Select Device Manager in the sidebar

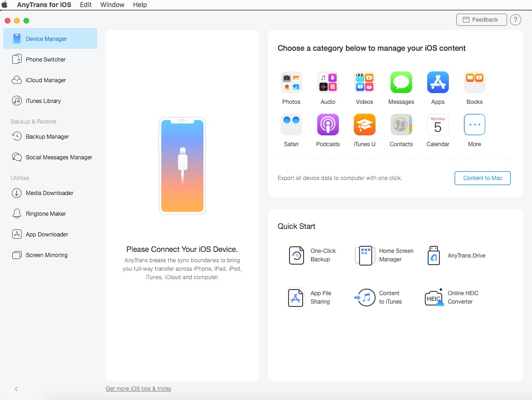click(50, 39)
